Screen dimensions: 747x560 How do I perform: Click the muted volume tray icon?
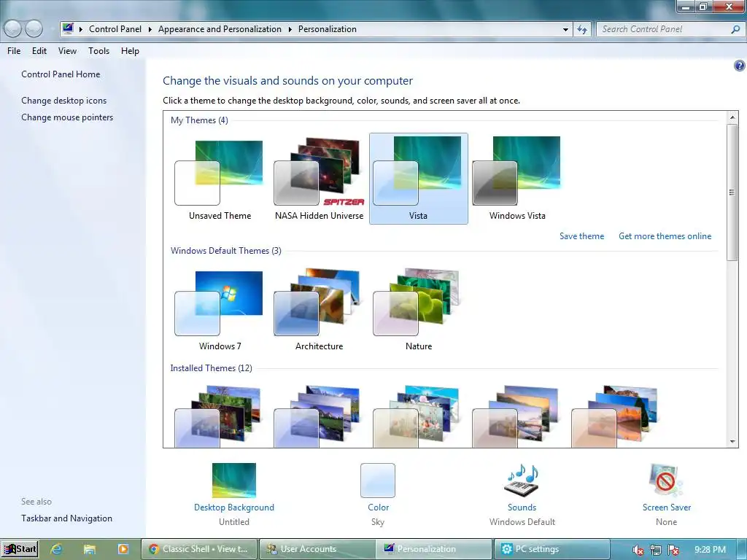pos(638,550)
